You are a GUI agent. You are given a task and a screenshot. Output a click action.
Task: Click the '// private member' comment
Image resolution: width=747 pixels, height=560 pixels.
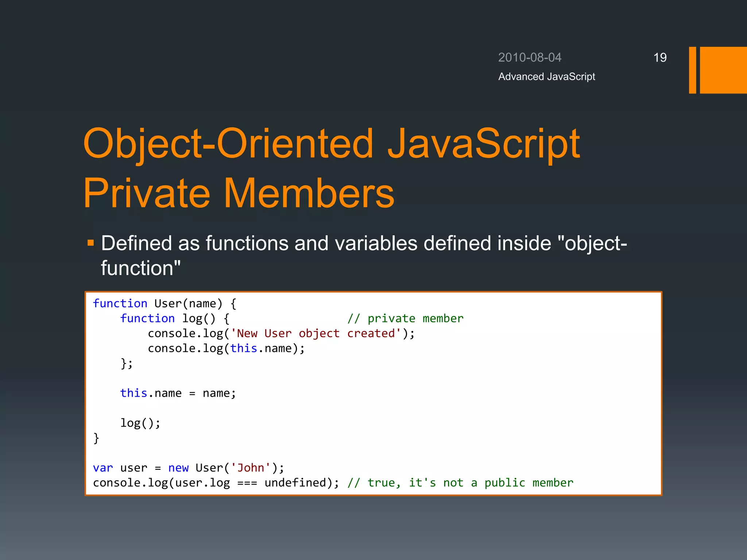click(405, 318)
